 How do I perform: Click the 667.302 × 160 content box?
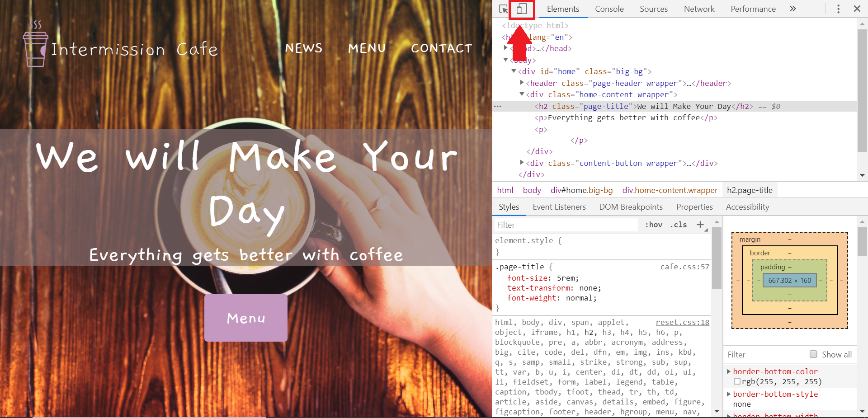click(x=789, y=281)
